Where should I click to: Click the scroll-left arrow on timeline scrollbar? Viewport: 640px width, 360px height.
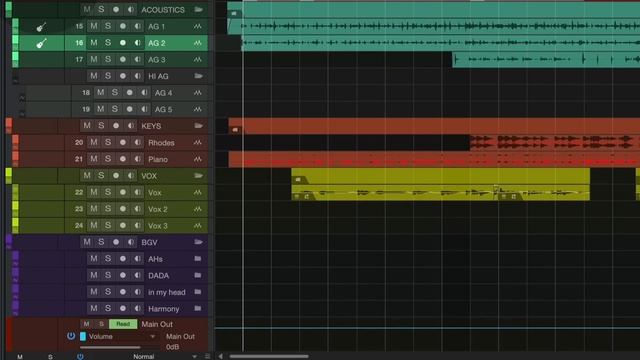point(220,356)
